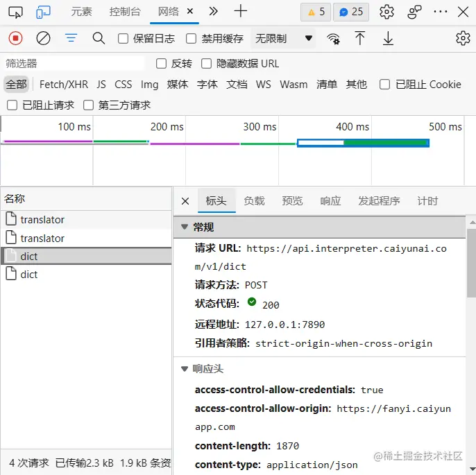Filter by 清单 requests
The image size is (476, 475).
[x=327, y=85]
